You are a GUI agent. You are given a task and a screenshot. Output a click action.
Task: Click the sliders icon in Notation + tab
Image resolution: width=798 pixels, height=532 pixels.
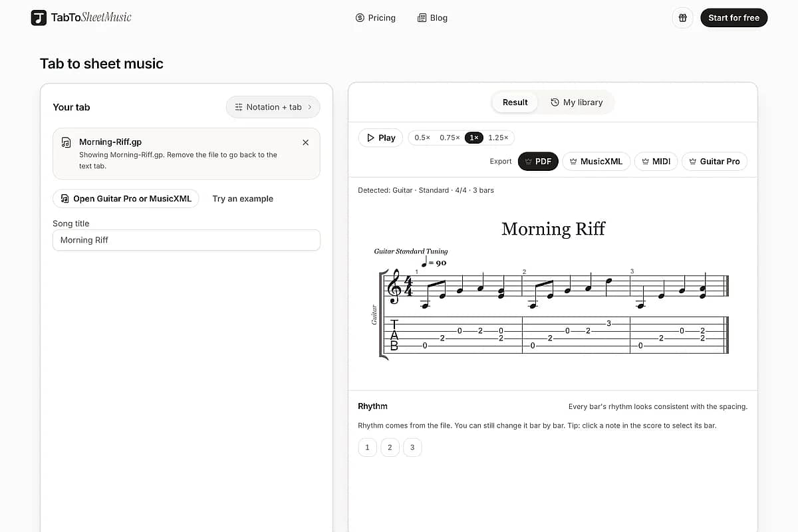coord(239,107)
